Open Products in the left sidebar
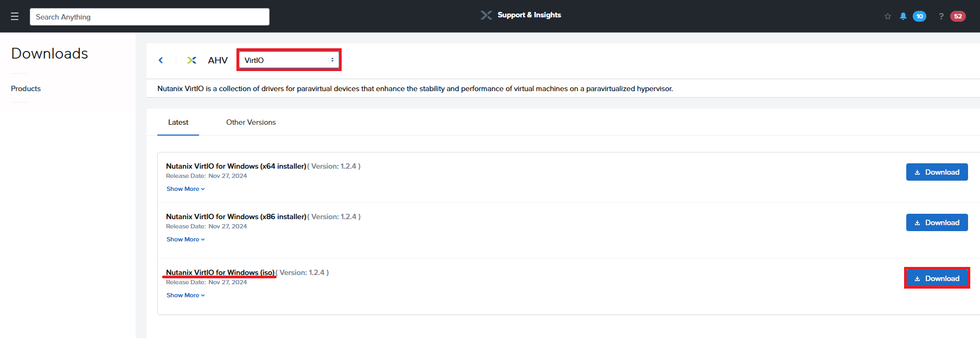 [25, 88]
